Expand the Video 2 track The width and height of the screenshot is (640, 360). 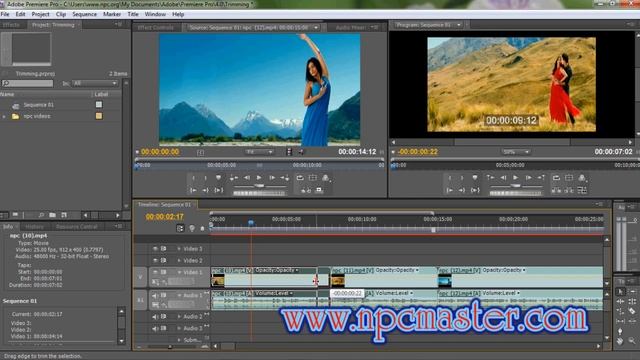(x=179, y=260)
